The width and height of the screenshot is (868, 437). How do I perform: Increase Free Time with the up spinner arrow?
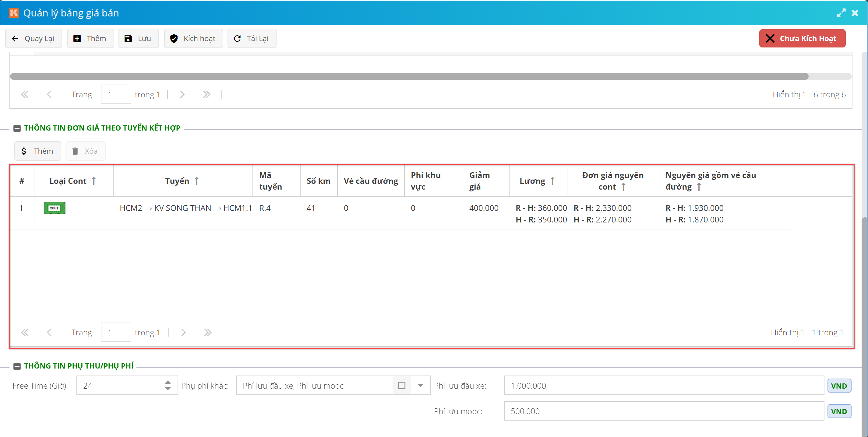168,382
